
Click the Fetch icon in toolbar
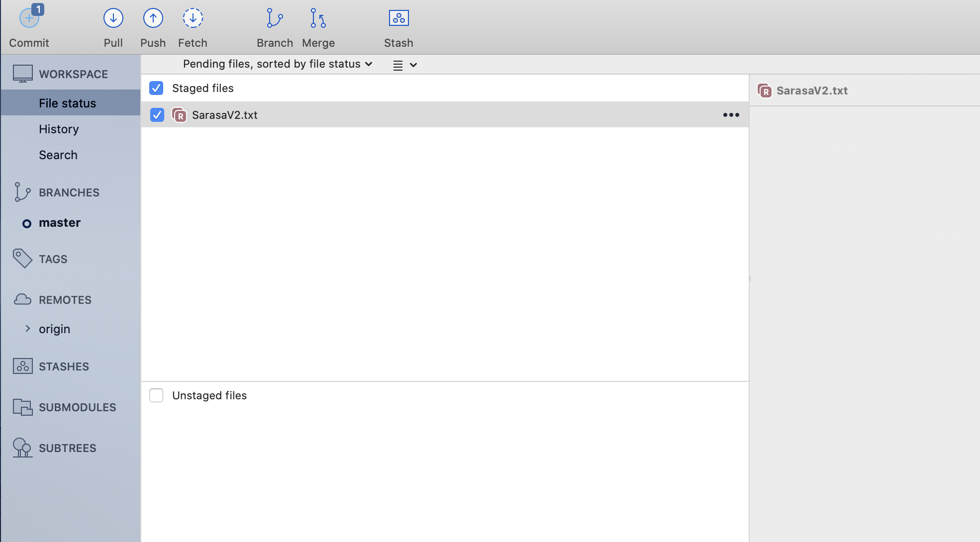(193, 18)
